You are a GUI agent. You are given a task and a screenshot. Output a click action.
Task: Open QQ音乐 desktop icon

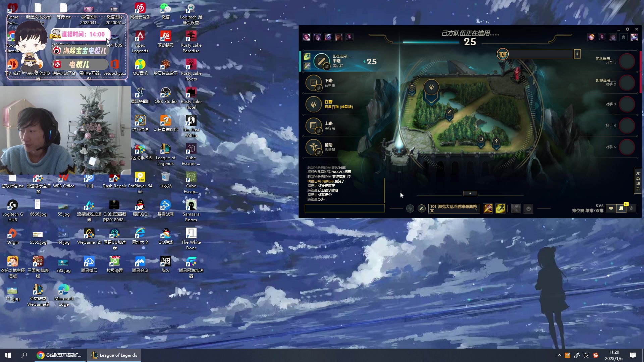140,67
